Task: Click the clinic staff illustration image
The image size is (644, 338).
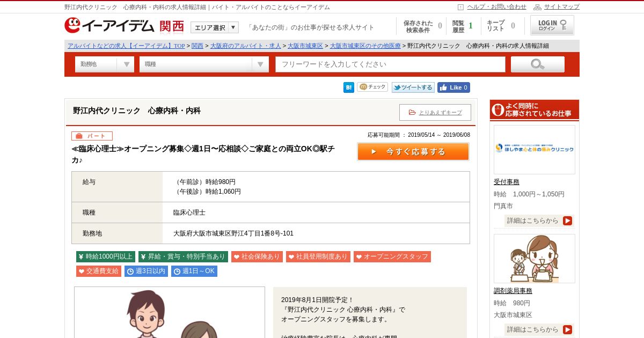Action: click(170, 312)
